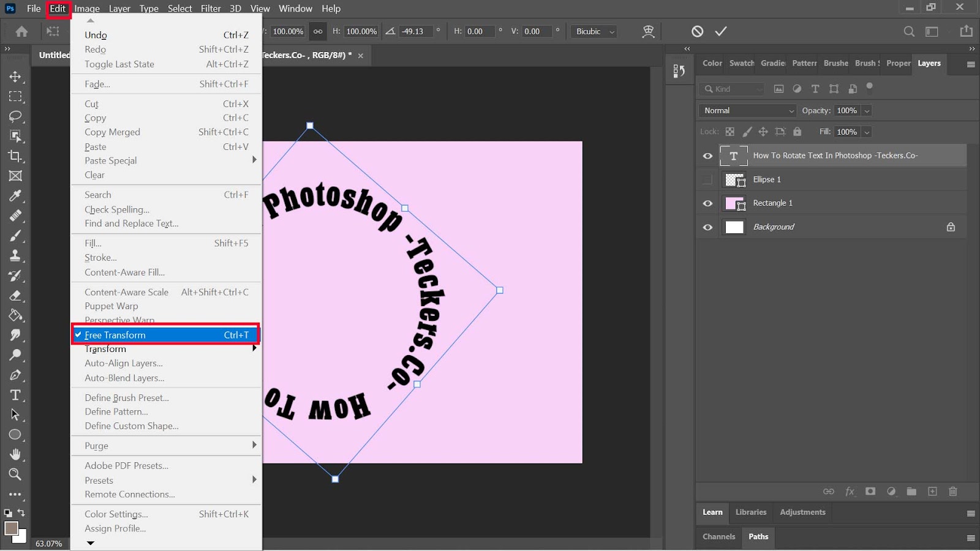Hide the Background layer visibility eye
Viewport: 980px width, 551px height.
(707, 227)
